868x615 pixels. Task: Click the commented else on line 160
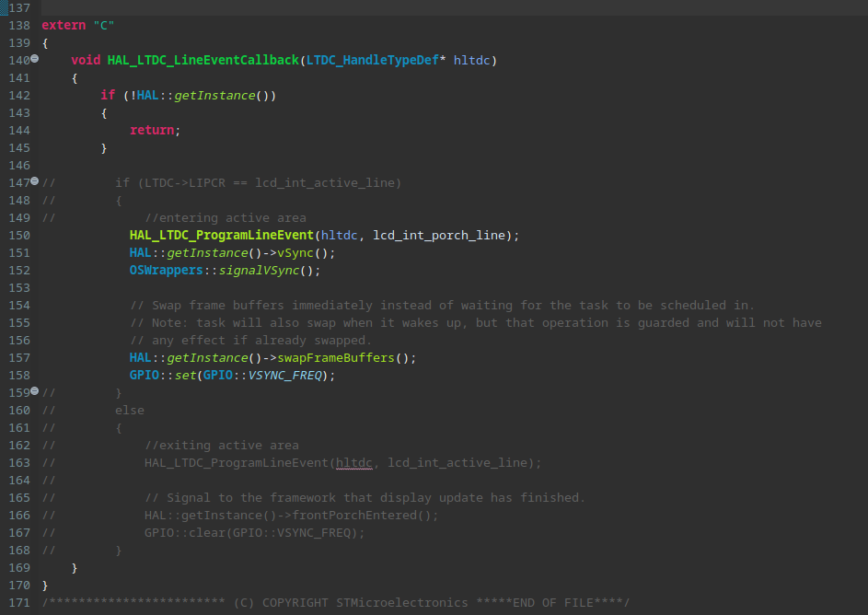[x=130, y=411]
